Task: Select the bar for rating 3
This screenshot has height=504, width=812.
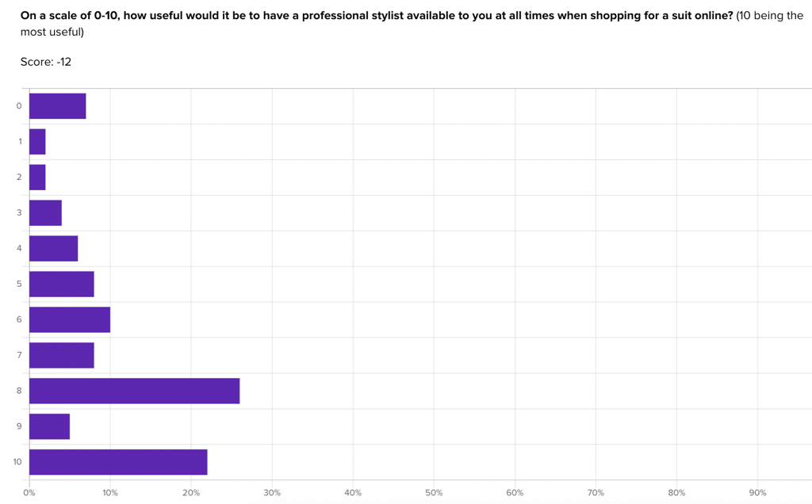Action: [x=45, y=213]
